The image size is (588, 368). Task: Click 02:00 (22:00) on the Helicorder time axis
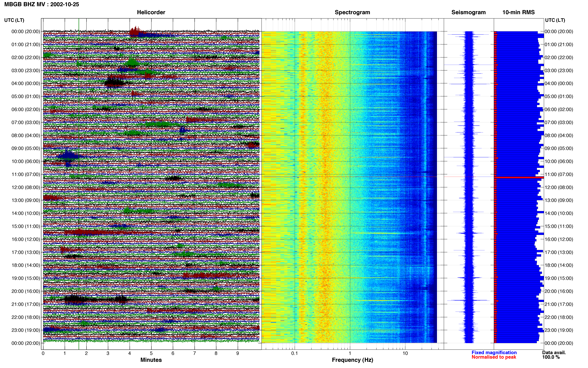tap(26, 57)
